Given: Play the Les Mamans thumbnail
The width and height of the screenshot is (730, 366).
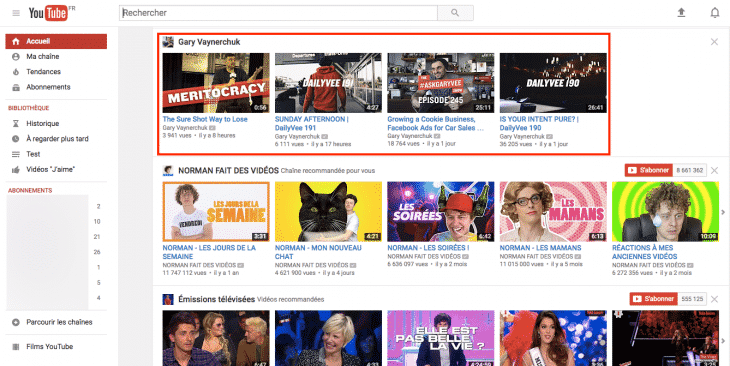Looking at the screenshot, I should pyautogui.click(x=553, y=211).
